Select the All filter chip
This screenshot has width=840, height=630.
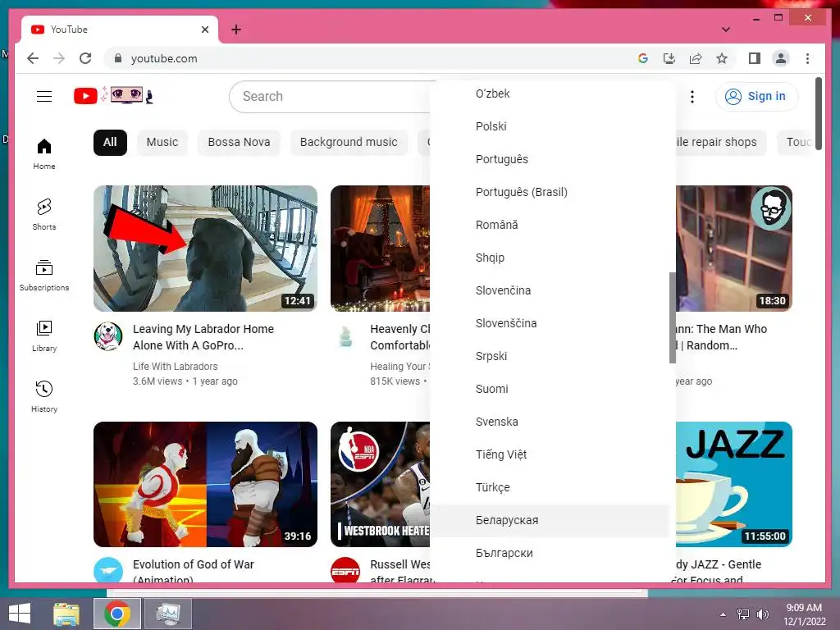pyautogui.click(x=110, y=143)
